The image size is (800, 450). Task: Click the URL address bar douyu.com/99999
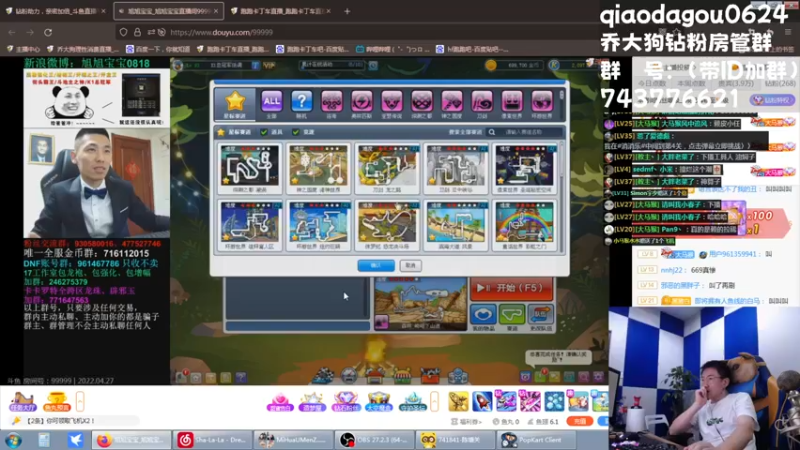[x=357, y=32]
